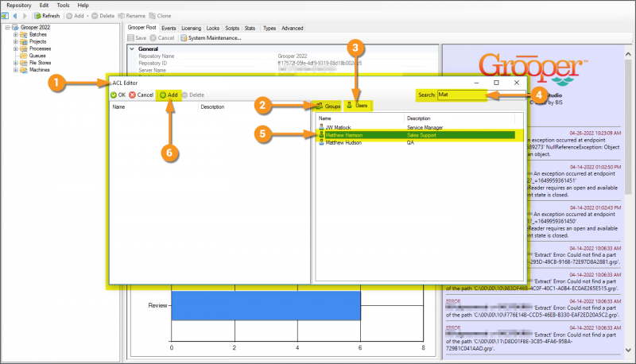The height and width of the screenshot is (364, 636).
Task: Click the Name column header in user list
Action: tap(360, 118)
